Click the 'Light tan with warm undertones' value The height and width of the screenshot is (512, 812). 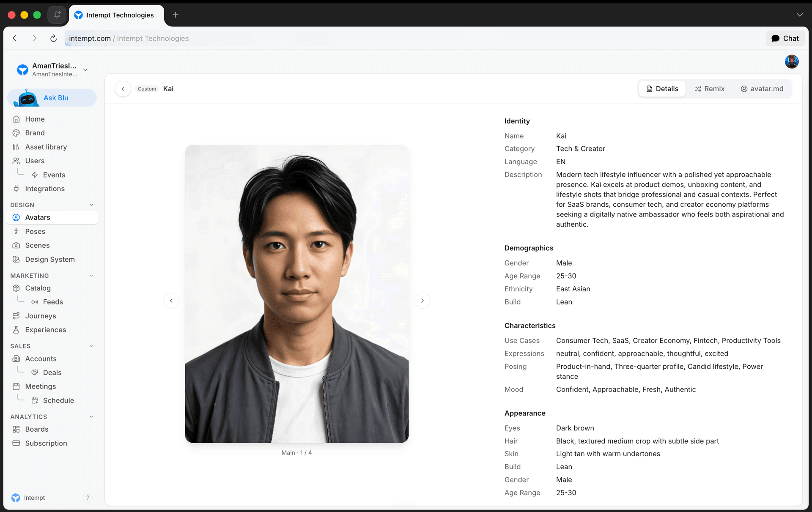pos(608,454)
